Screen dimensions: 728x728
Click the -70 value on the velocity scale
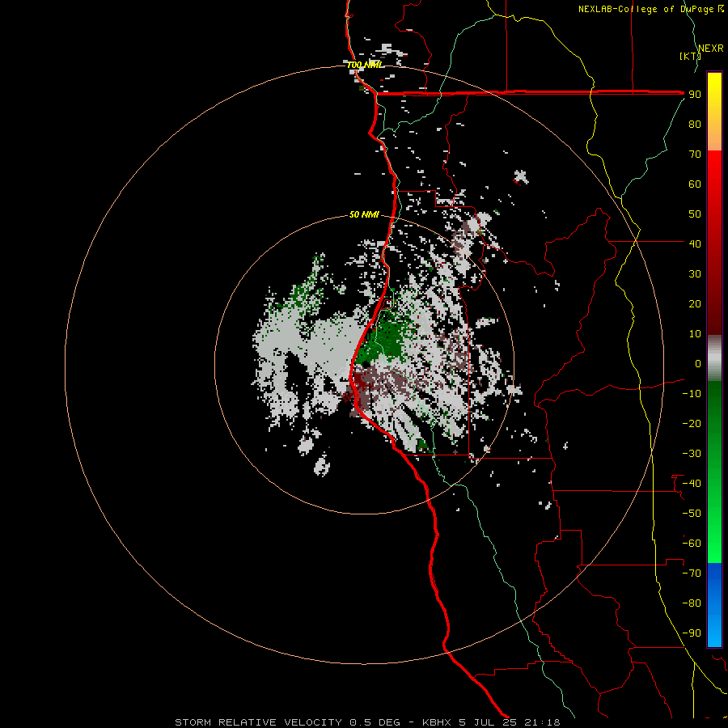coord(692,573)
